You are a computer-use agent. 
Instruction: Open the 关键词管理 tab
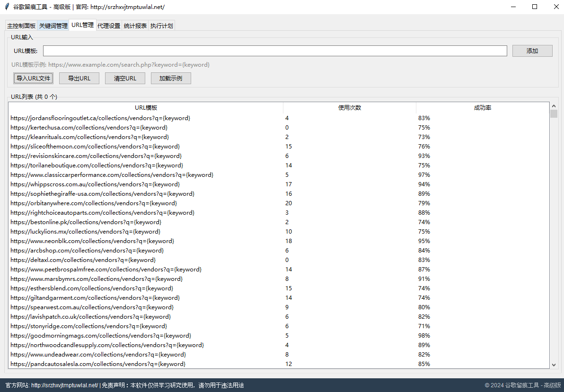[53, 26]
